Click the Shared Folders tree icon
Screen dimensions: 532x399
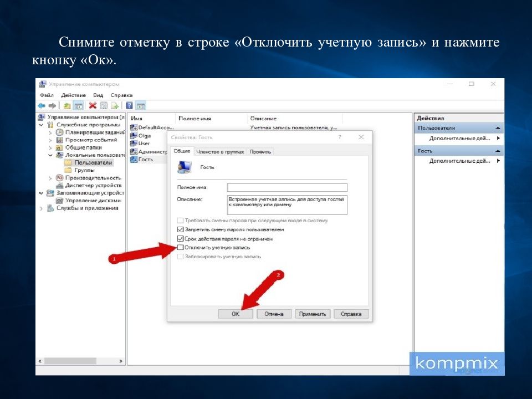pos(60,147)
